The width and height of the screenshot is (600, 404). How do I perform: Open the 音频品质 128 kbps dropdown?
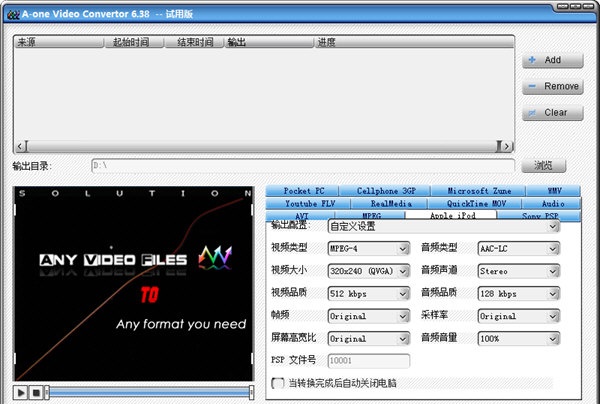point(518,294)
